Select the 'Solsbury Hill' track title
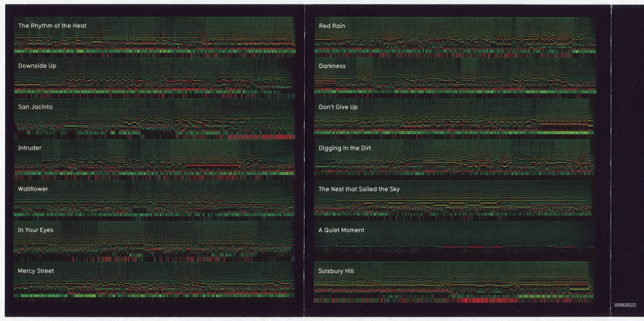The image size is (644, 321). tap(336, 271)
